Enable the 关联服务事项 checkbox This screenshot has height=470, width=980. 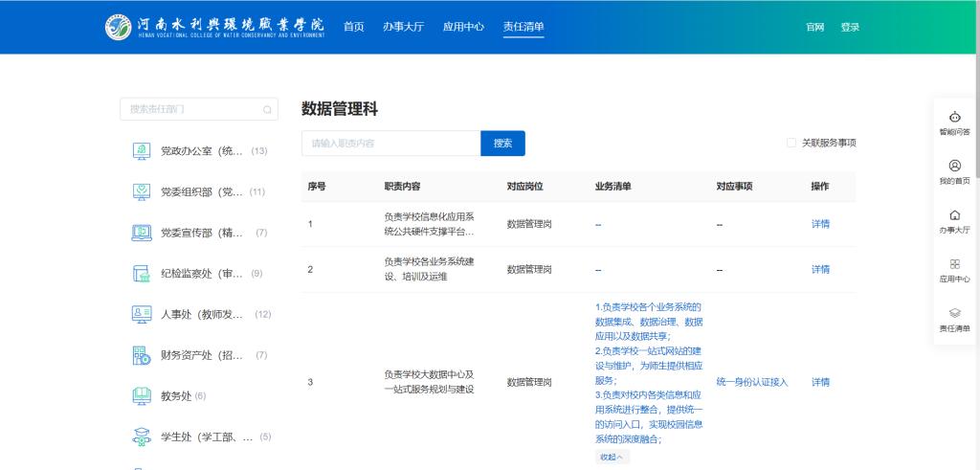click(791, 143)
